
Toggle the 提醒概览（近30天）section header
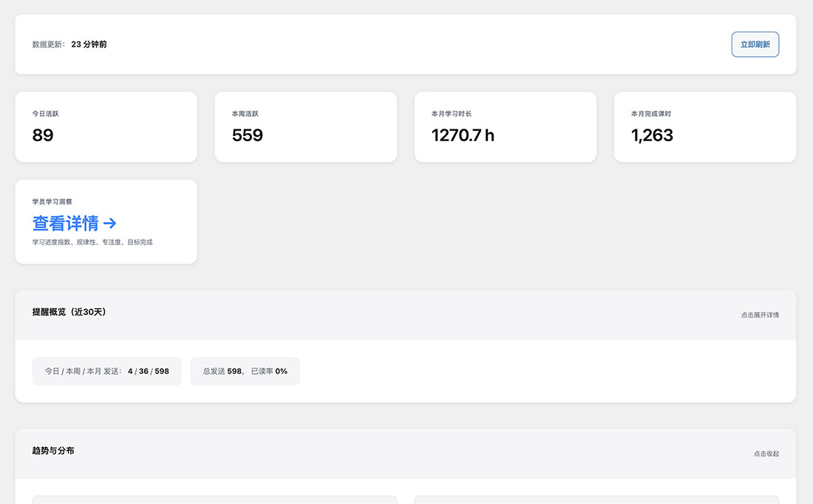pyautogui.click(x=69, y=312)
